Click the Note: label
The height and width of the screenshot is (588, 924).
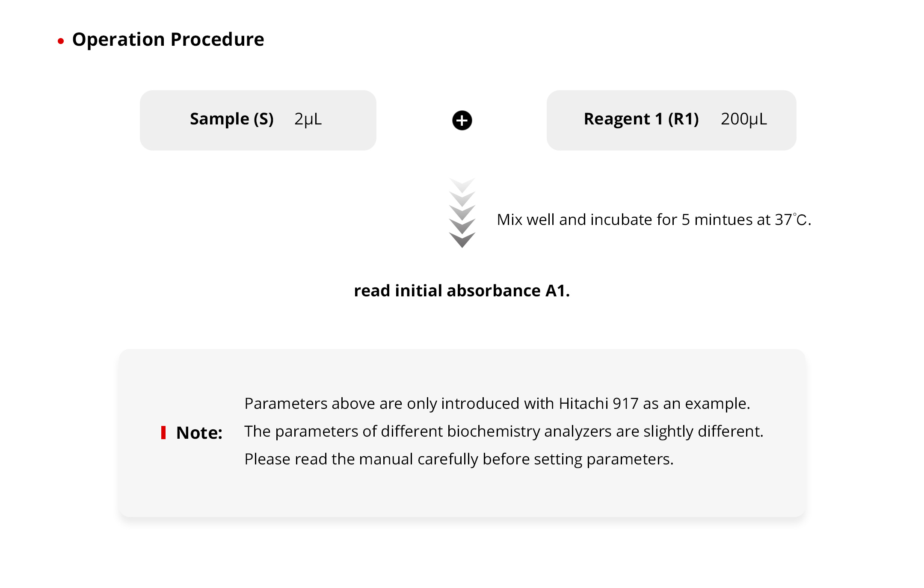click(199, 433)
